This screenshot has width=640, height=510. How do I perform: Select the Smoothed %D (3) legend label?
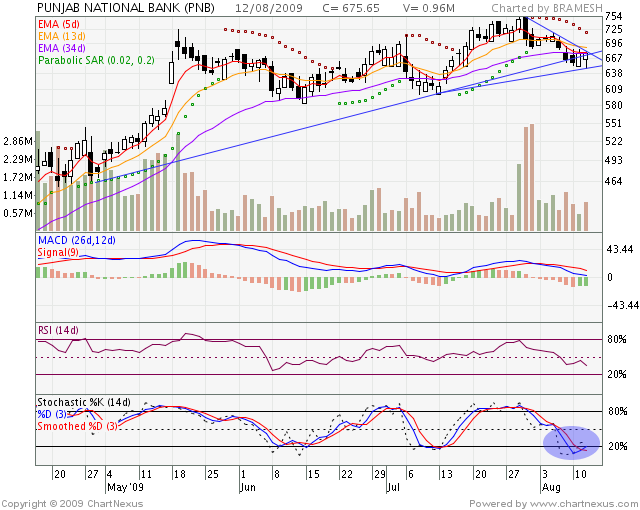[x=78, y=426]
